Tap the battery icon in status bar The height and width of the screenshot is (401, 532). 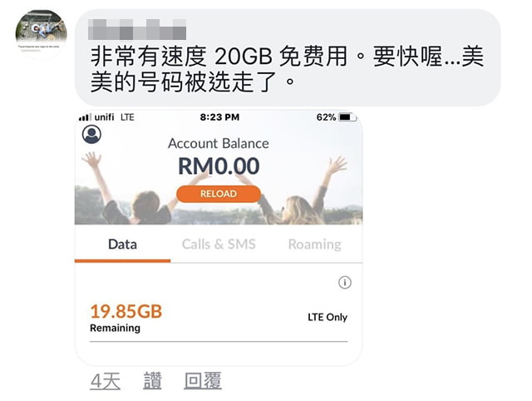pos(347,117)
